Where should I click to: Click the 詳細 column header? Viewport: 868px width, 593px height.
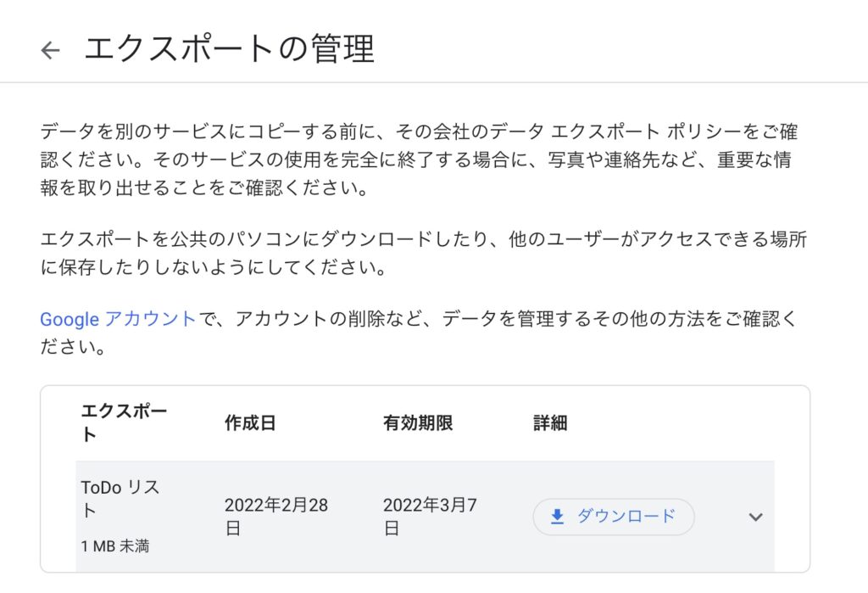click(550, 423)
